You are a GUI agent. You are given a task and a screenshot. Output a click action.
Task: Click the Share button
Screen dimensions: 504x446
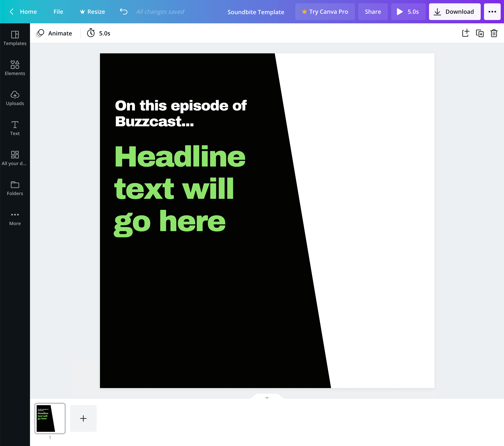click(373, 12)
